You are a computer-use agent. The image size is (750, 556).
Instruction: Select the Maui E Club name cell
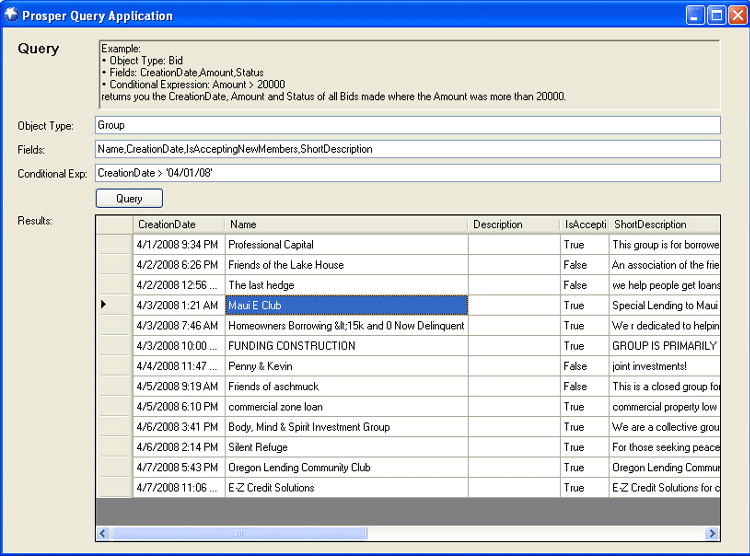click(x=346, y=305)
